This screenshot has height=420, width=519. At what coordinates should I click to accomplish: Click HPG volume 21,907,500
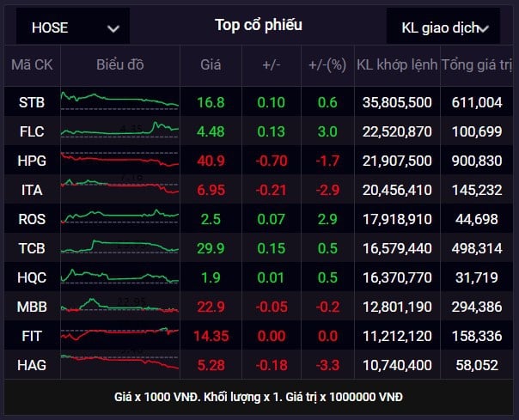point(397,161)
